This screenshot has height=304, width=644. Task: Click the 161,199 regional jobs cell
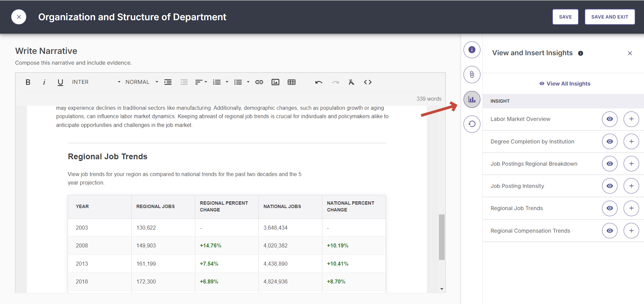(x=163, y=264)
